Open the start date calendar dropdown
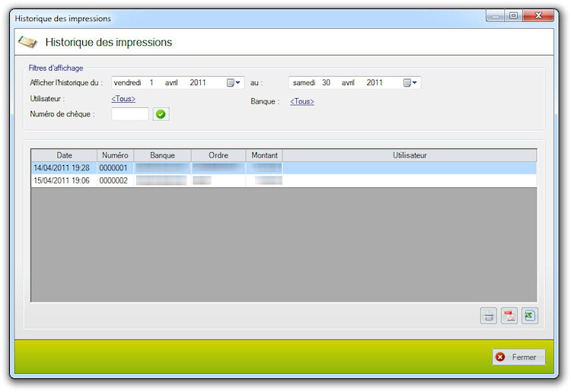571x392 pixels. (234, 83)
